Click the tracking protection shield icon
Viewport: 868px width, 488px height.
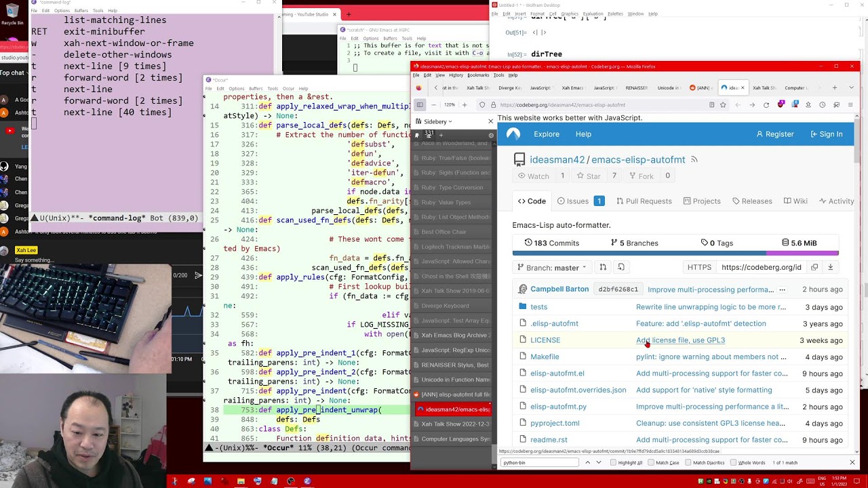pos(482,104)
